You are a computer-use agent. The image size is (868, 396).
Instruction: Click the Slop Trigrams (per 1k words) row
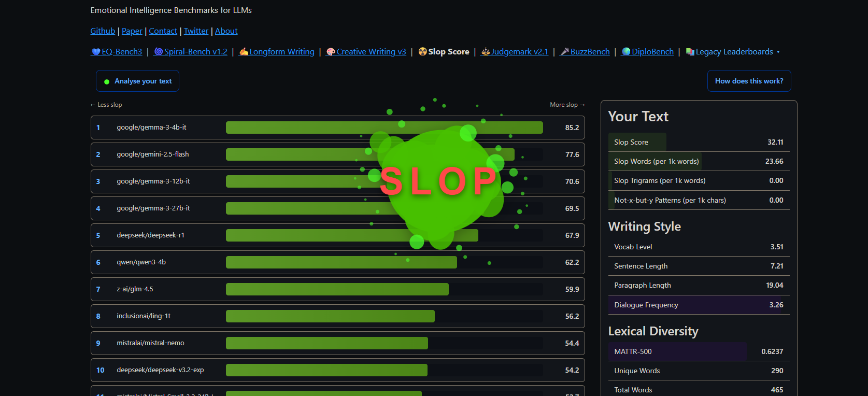(x=699, y=180)
